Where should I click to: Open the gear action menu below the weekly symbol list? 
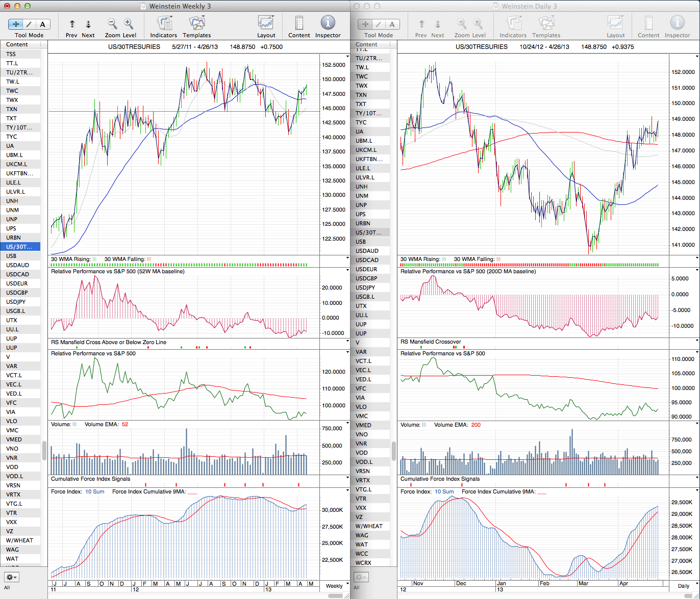click(x=11, y=577)
